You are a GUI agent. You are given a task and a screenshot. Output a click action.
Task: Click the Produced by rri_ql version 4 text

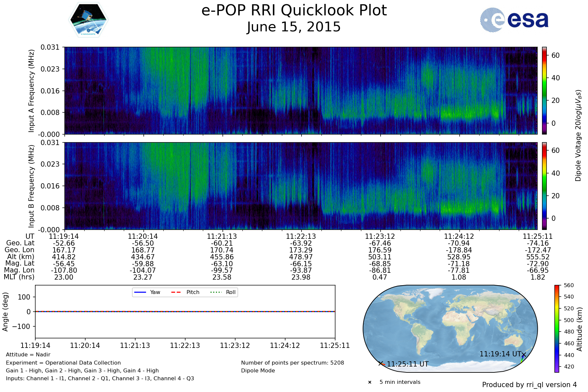[529, 385]
